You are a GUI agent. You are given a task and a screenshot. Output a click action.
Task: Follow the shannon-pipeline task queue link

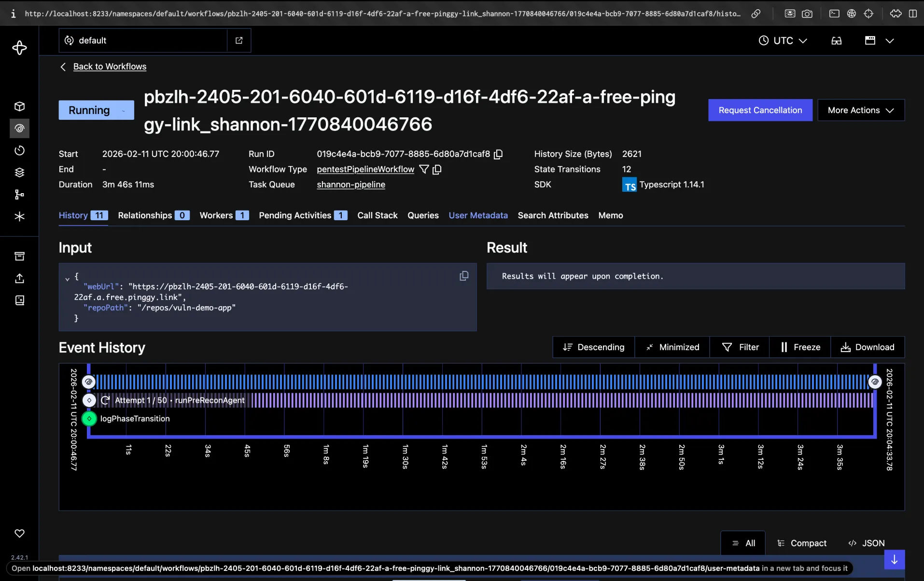click(350, 184)
